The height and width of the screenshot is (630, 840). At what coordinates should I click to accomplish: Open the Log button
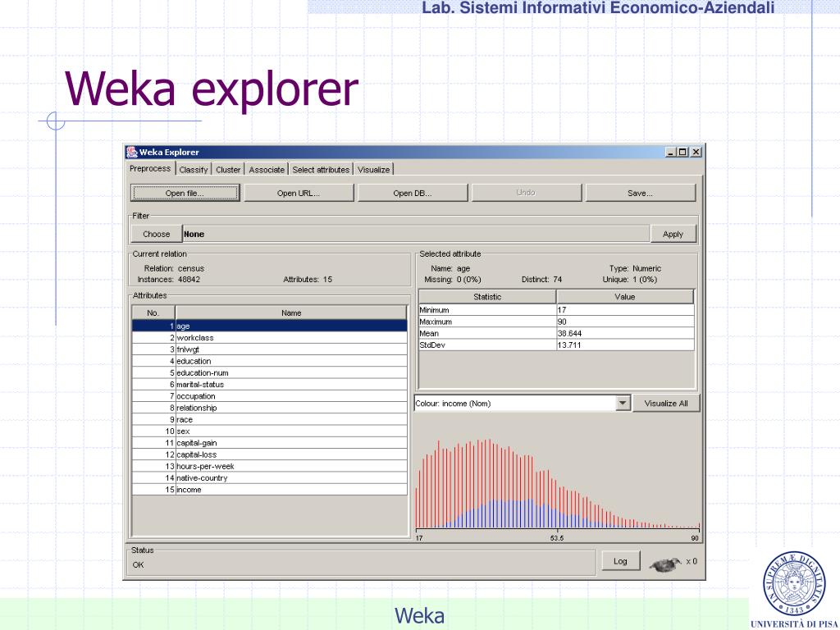point(620,561)
